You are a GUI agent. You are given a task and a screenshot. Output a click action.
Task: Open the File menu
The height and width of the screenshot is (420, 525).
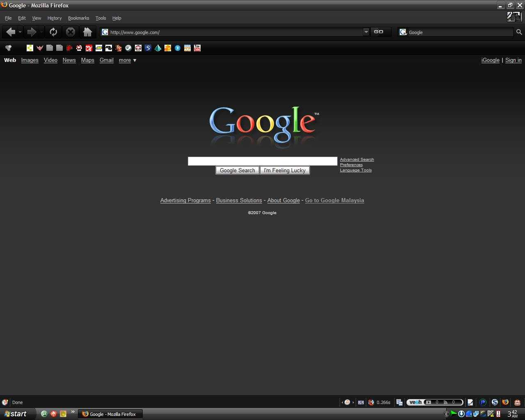(x=8, y=18)
